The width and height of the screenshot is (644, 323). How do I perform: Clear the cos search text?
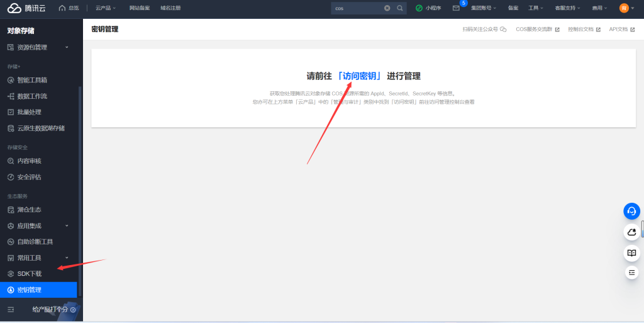click(387, 8)
